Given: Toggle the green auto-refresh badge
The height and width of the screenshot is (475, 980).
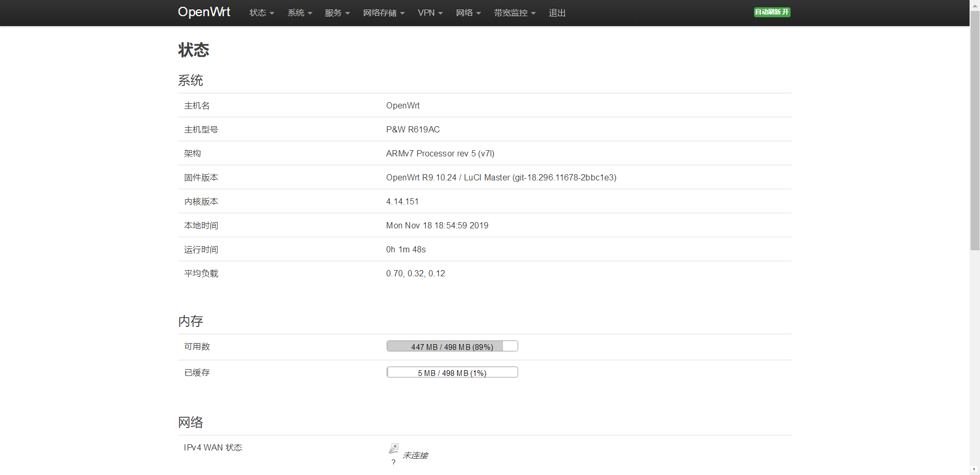Looking at the screenshot, I should (x=772, y=12).
